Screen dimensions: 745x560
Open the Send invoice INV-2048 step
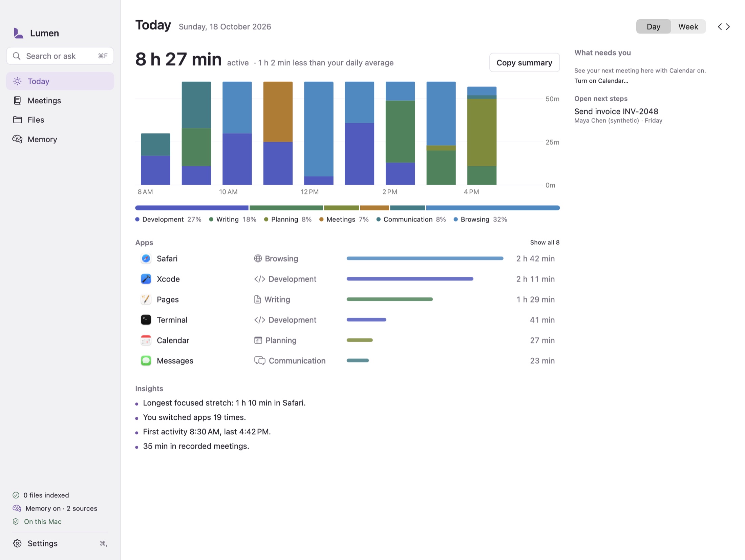[616, 111]
